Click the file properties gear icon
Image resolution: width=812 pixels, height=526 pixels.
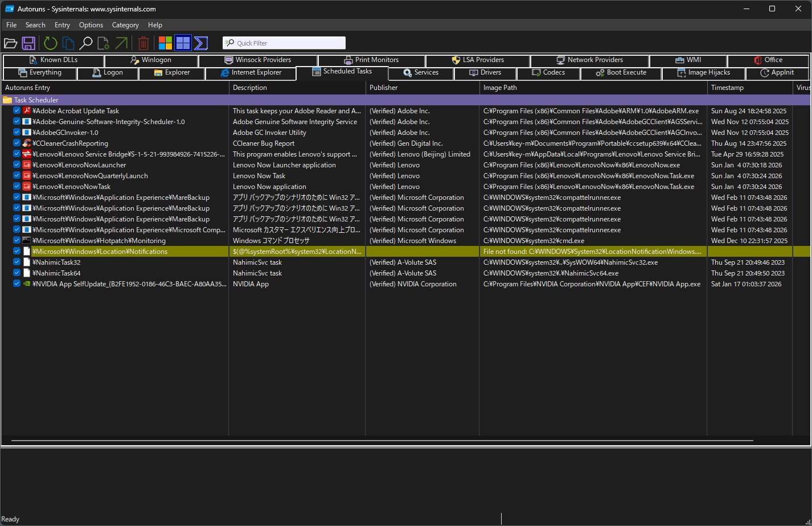point(104,43)
